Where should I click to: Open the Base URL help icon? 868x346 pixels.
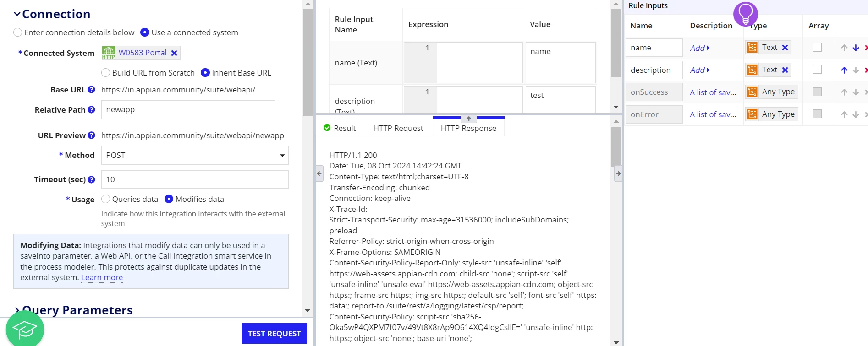tap(91, 90)
